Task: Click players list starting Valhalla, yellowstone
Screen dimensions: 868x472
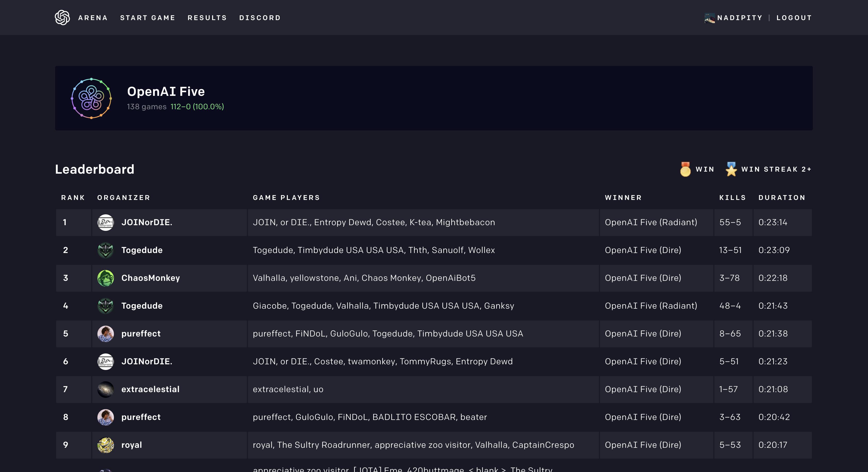Action: point(364,278)
